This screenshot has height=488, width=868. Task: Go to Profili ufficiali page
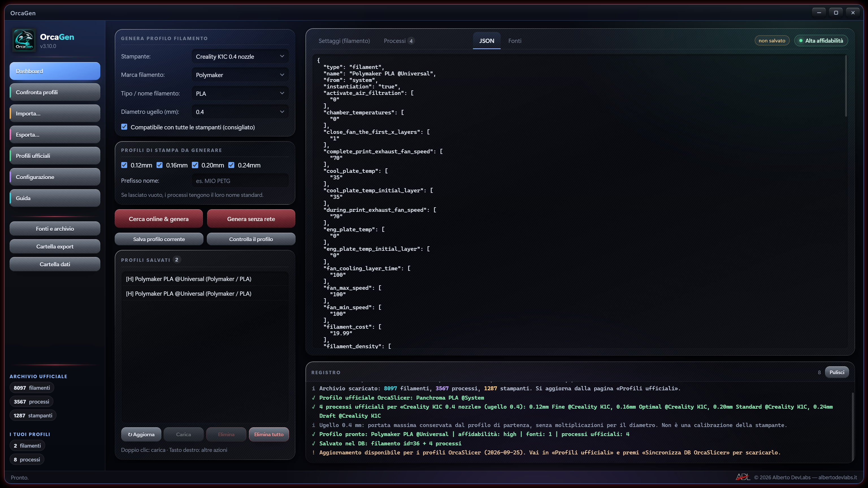(55, 156)
